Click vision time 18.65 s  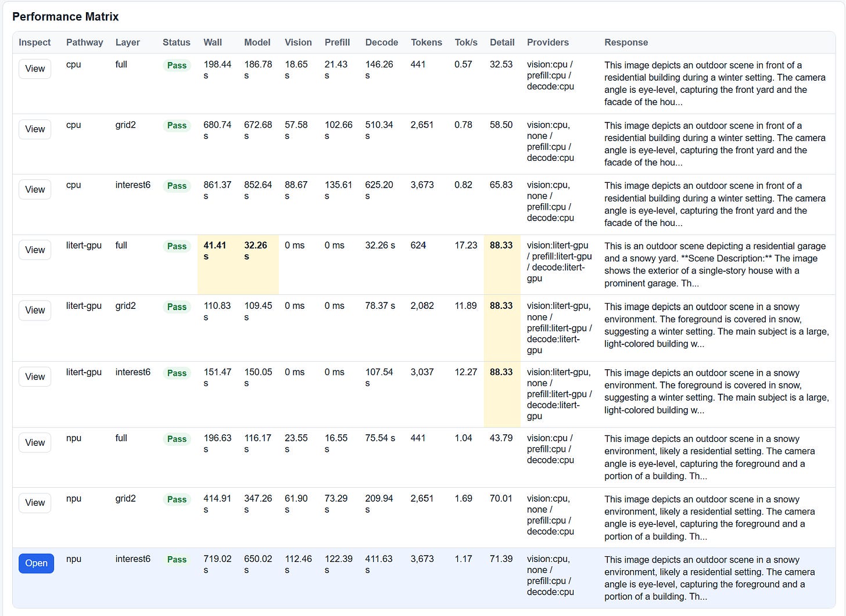pos(296,70)
